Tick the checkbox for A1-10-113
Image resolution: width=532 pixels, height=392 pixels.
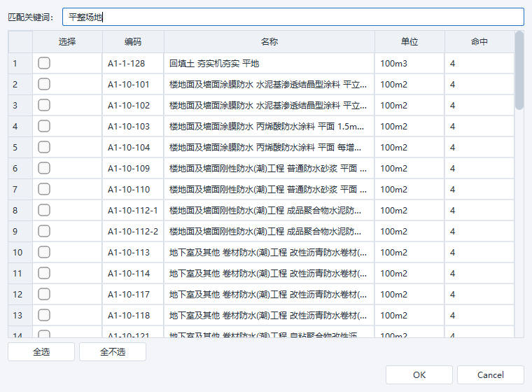tap(44, 253)
